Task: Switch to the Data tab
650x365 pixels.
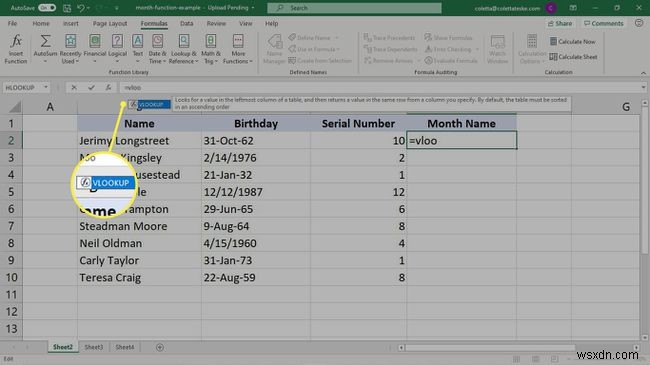Action: pyautogui.click(x=187, y=24)
